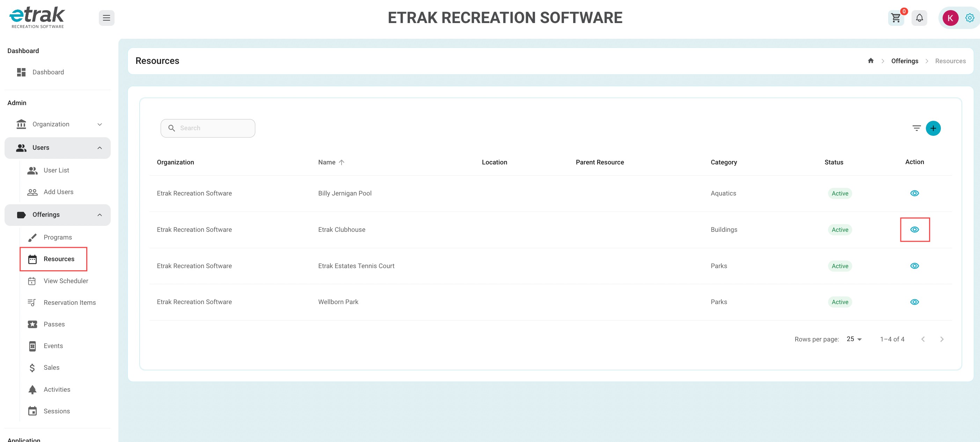The height and width of the screenshot is (442, 980).
Task: Click the Organization column header
Action: point(175,162)
